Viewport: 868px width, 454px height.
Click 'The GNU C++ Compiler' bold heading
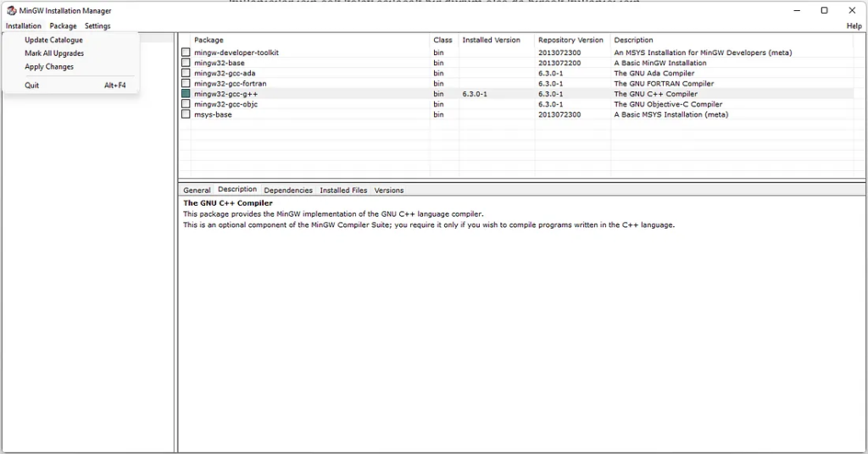pyautogui.click(x=228, y=203)
